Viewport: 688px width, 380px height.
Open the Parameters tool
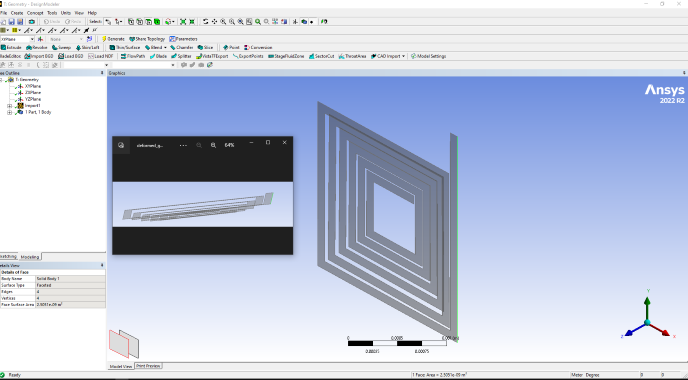coord(183,39)
